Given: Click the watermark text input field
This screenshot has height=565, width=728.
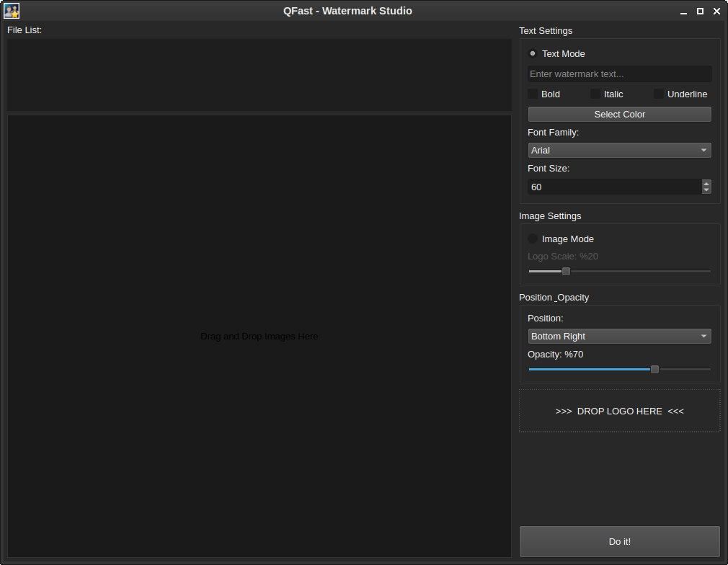Looking at the screenshot, I should [x=619, y=74].
